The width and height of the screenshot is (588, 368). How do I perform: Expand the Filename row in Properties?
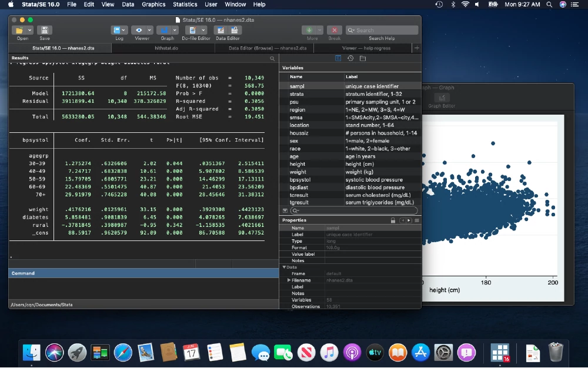(289, 280)
